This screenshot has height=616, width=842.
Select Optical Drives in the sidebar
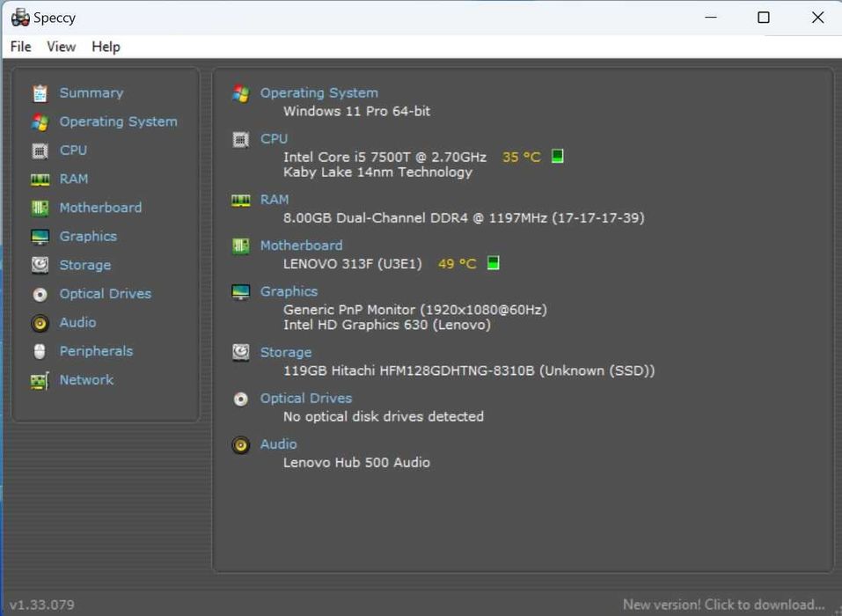click(106, 294)
